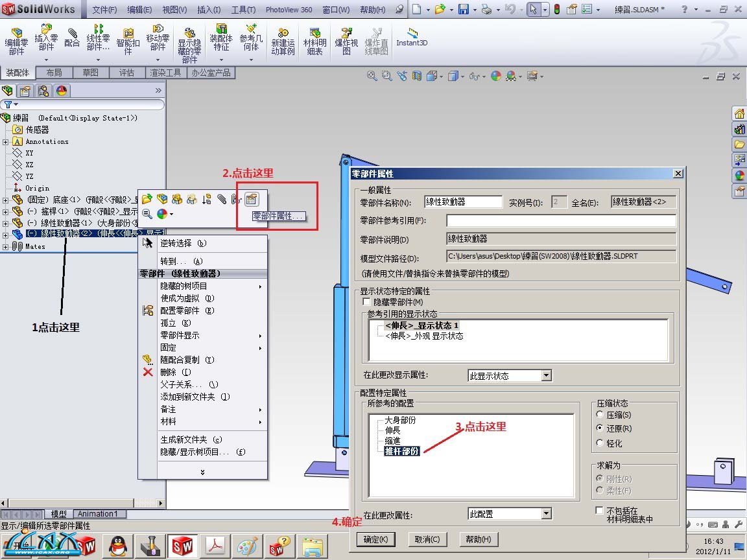This screenshot has height=560, width=747.
Task: Check the 不包括在材料明细表中 checkbox
Action: click(x=600, y=511)
